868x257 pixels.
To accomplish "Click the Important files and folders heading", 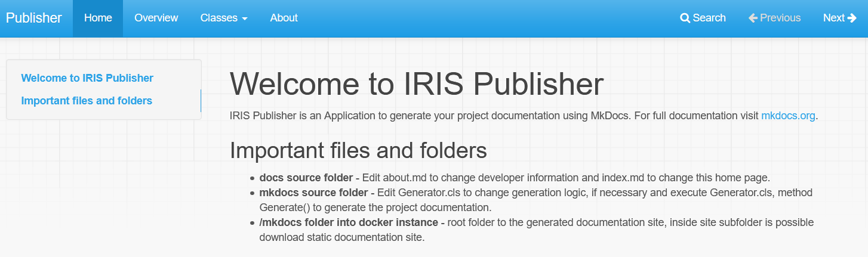I will (358, 150).
